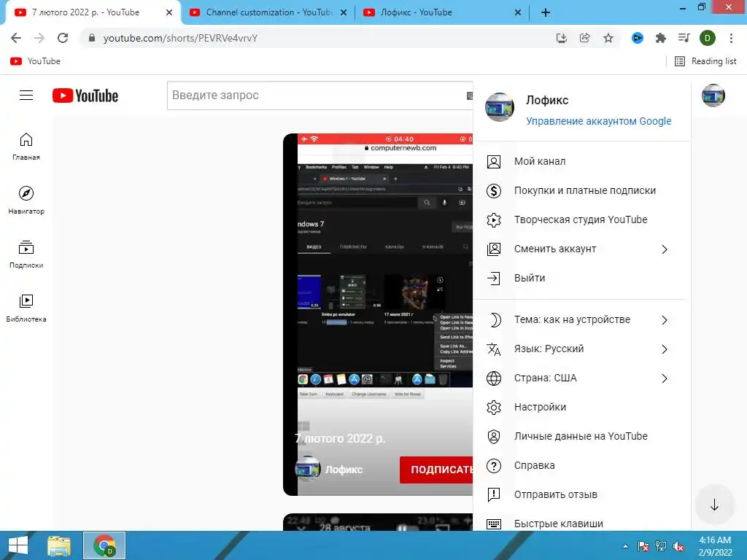
Task: Open Творческая студия YouTube
Action: pyautogui.click(x=581, y=219)
